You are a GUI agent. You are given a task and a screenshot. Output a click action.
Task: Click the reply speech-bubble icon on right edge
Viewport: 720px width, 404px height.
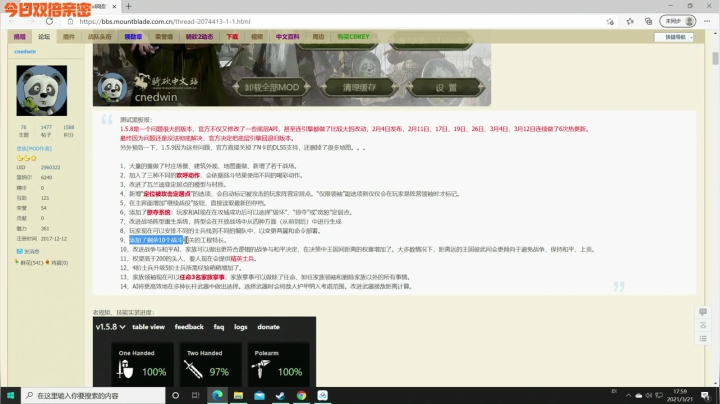tap(703, 312)
